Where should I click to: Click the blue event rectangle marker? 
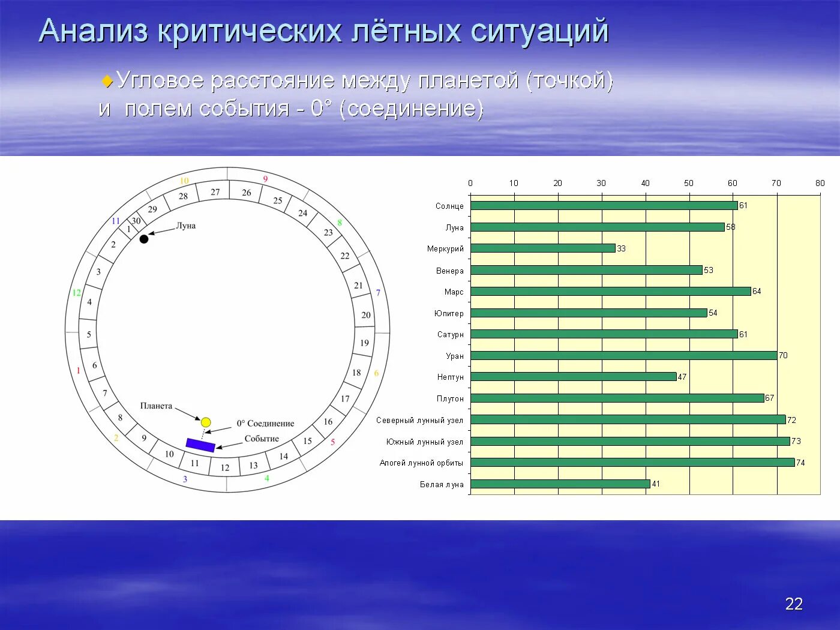point(200,445)
